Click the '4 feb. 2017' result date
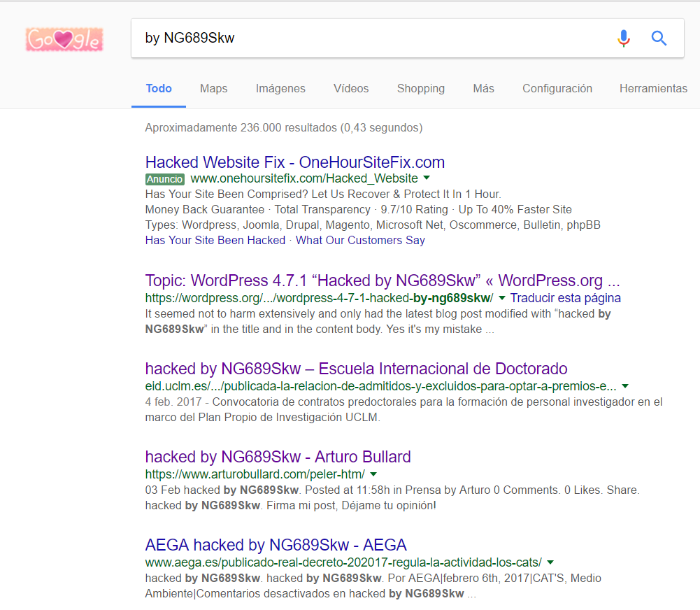The height and width of the screenshot is (610, 700). coord(173,402)
